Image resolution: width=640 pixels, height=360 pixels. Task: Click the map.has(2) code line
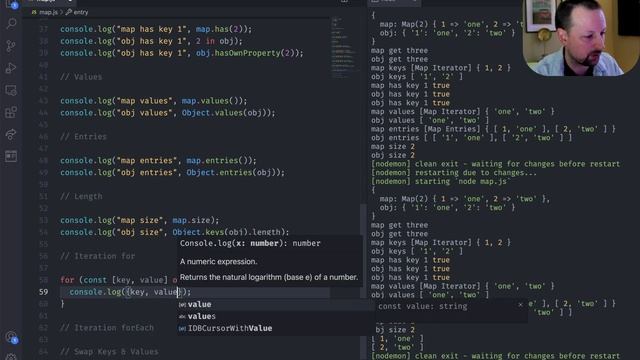[156, 29]
